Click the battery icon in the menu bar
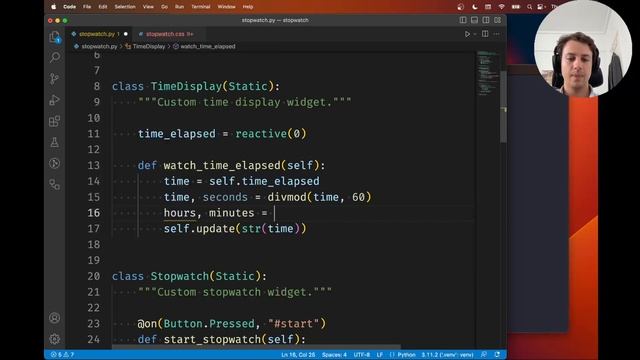Screen dimensions: 640x360 pos(516,7)
